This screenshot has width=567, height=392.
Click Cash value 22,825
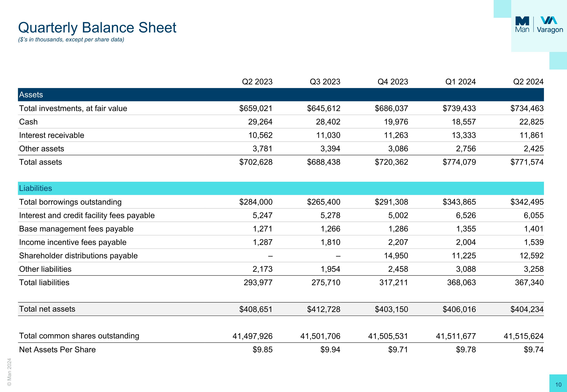click(x=532, y=122)
